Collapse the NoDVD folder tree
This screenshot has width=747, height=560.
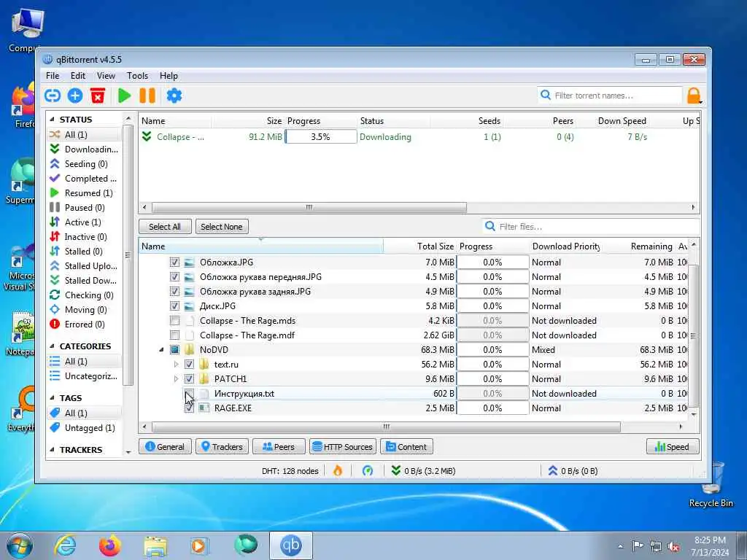click(161, 350)
